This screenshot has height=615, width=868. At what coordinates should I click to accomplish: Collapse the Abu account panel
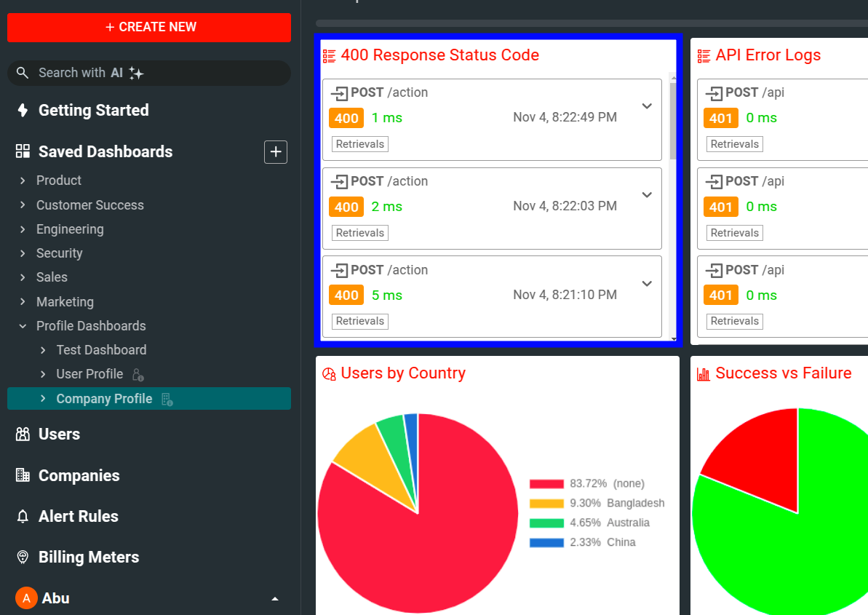pyautogui.click(x=274, y=598)
